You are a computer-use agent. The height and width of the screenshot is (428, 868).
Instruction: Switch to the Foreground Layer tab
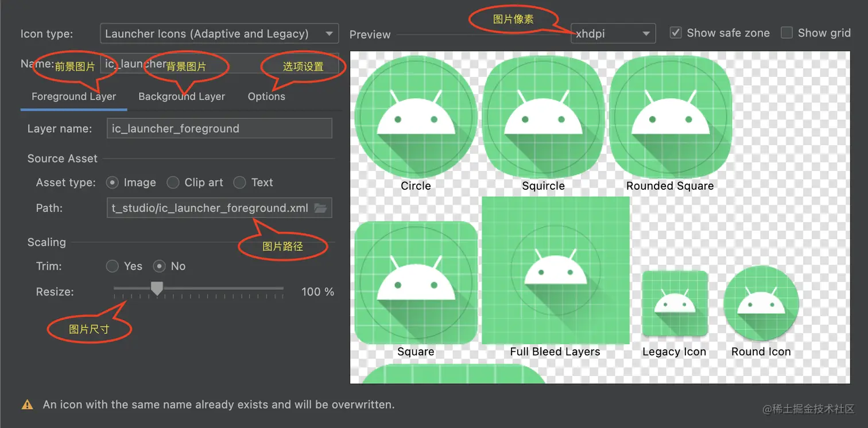tap(73, 96)
